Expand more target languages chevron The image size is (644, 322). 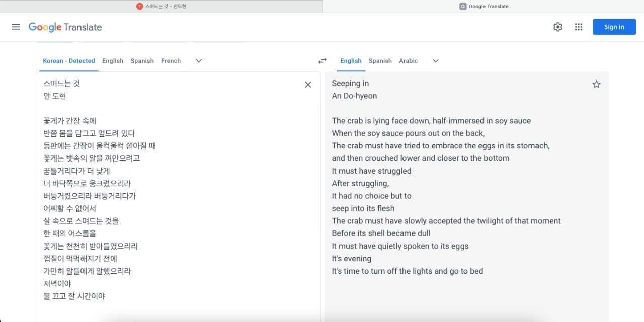pos(436,61)
